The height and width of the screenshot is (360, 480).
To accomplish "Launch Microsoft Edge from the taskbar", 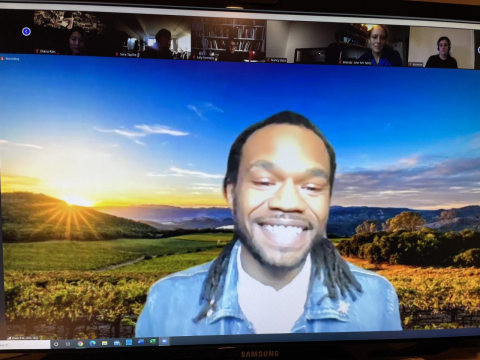I will [x=93, y=343].
